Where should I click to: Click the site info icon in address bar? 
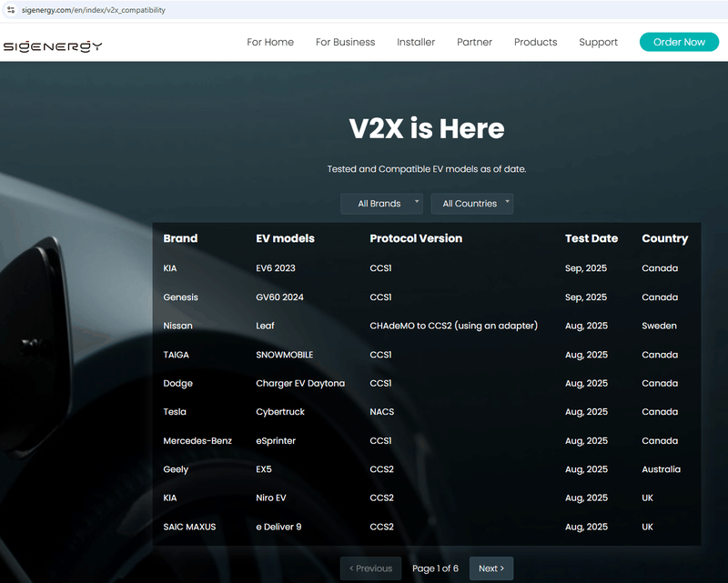pyautogui.click(x=11, y=10)
